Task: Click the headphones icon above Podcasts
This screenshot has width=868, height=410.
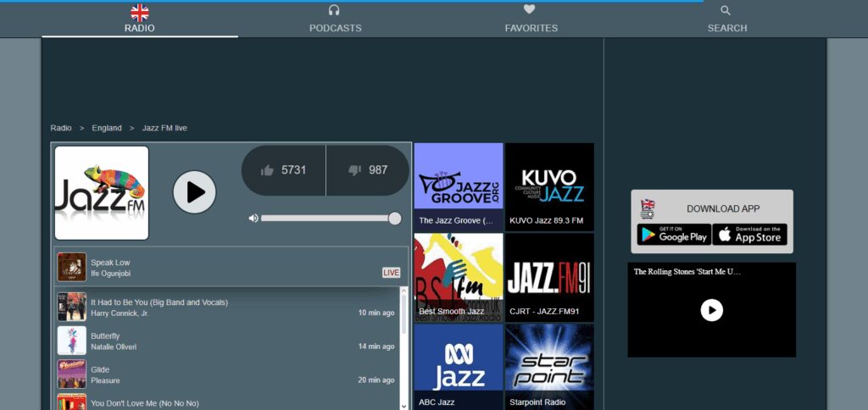Action: click(334, 10)
